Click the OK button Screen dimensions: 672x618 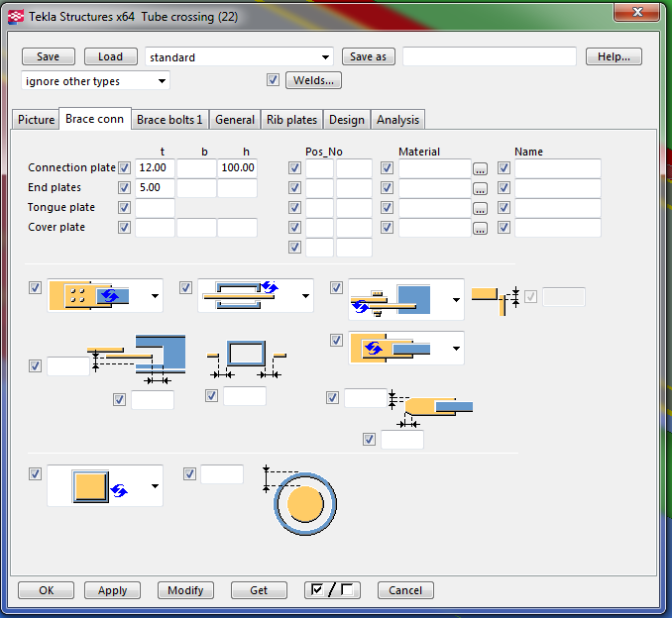47,590
